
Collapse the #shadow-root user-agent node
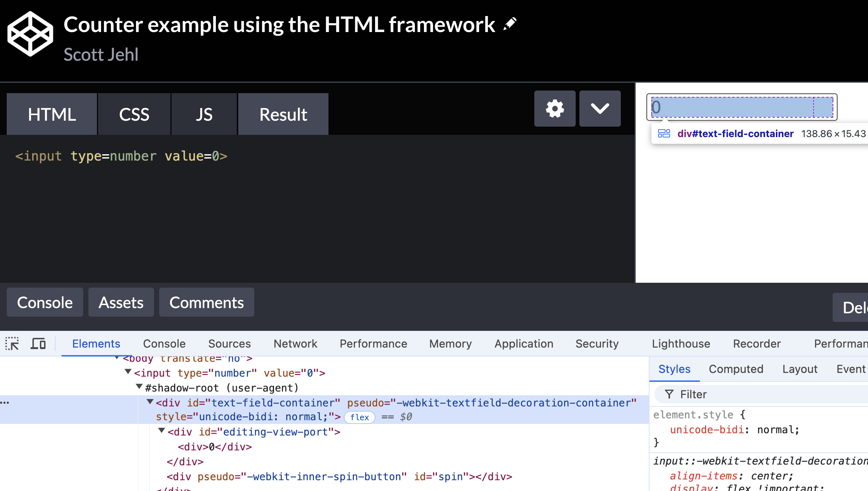tap(139, 387)
